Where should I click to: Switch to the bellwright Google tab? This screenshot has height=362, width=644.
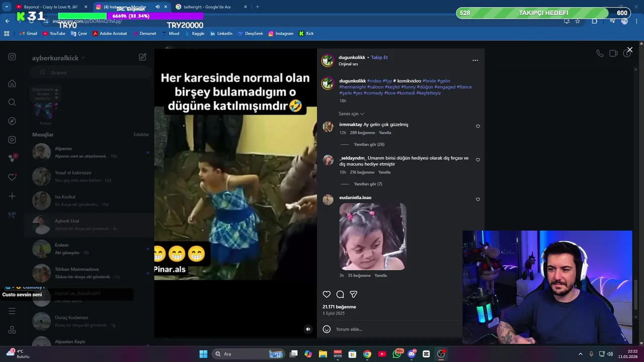point(211,7)
